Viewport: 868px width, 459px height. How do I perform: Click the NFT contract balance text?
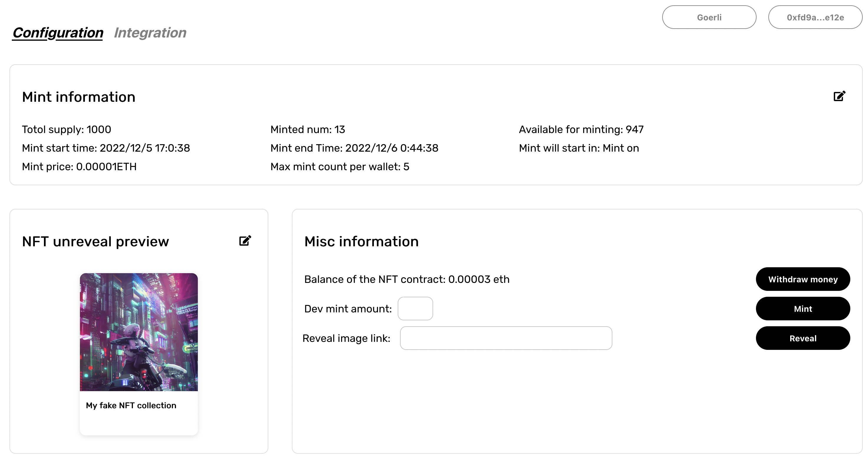click(407, 279)
